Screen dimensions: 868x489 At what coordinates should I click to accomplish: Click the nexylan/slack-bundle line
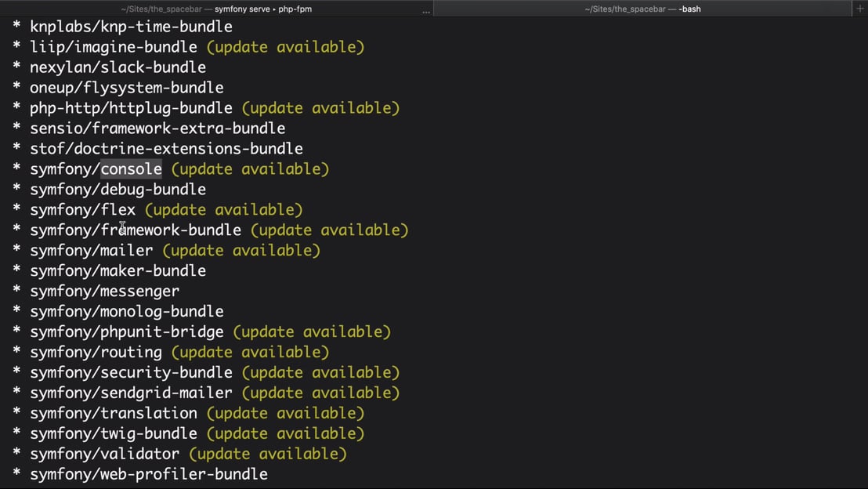click(118, 67)
